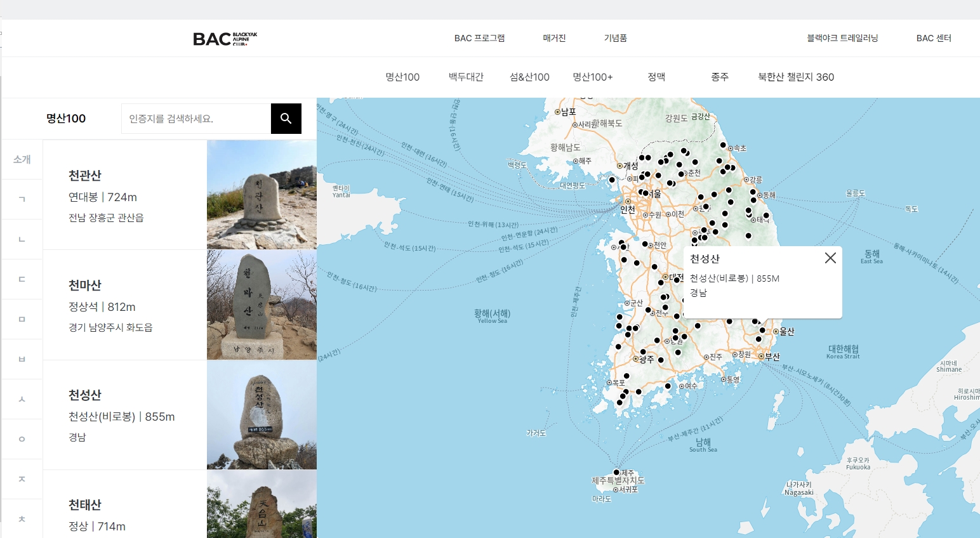Filter list by consonant ㅊ
The height and width of the screenshot is (538, 980).
[x=22, y=518]
